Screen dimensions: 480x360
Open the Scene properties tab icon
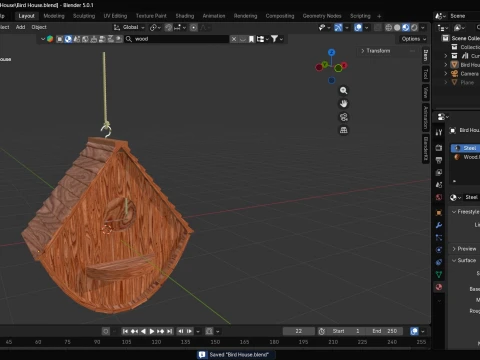coord(439,185)
